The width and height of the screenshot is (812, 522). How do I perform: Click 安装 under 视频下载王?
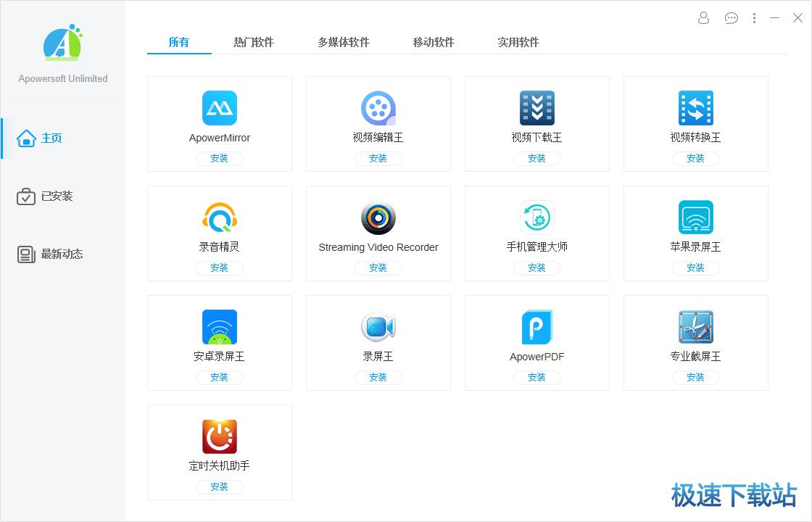536,158
